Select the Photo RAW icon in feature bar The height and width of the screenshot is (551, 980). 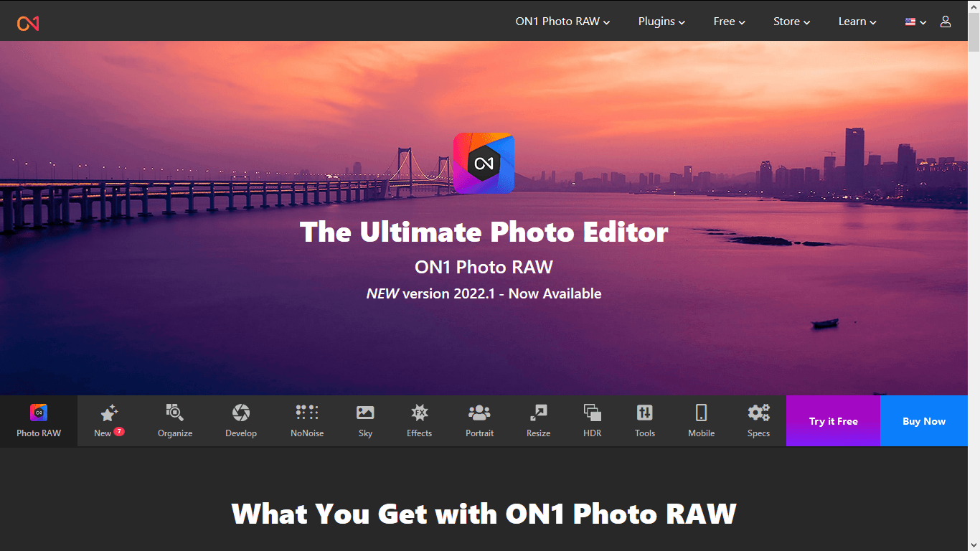[39, 413]
